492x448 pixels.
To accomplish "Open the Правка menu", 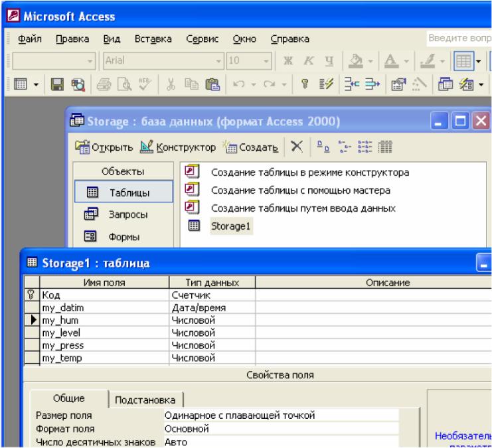I will (72, 39).
